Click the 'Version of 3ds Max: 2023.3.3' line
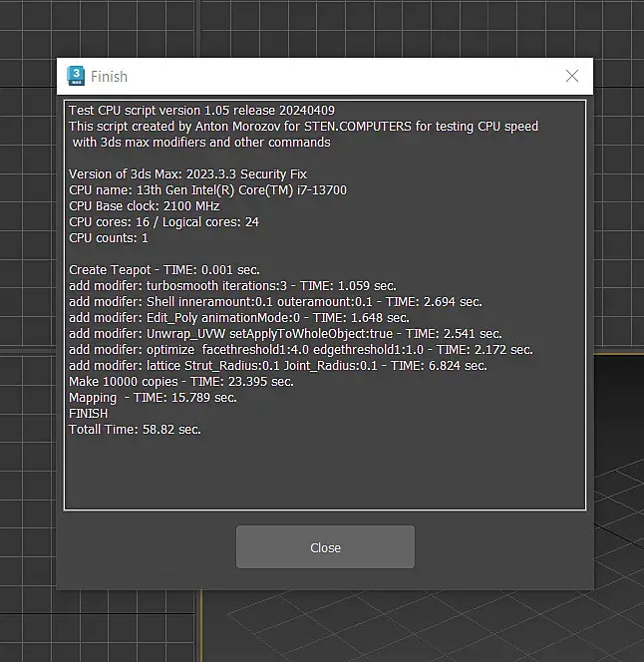 [x=188, y=174]
